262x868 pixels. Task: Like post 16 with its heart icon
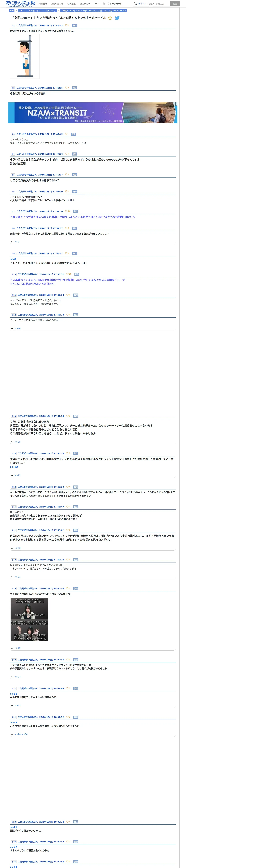(67, 506)
